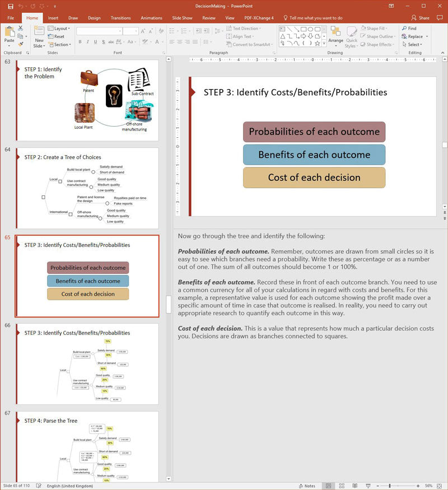Image resolution: width=448 pixels, height=490 pixels.
Task: Switch to Reading View
Action: (x=355, y=486)
